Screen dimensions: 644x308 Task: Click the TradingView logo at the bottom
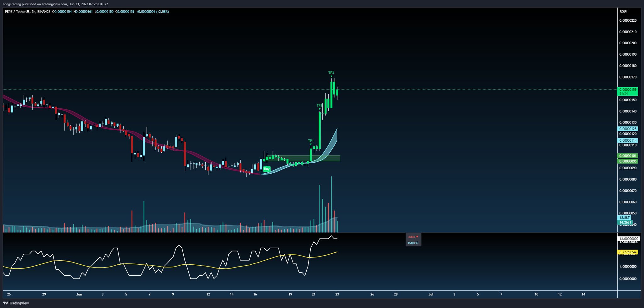click(x=16, y=303)
